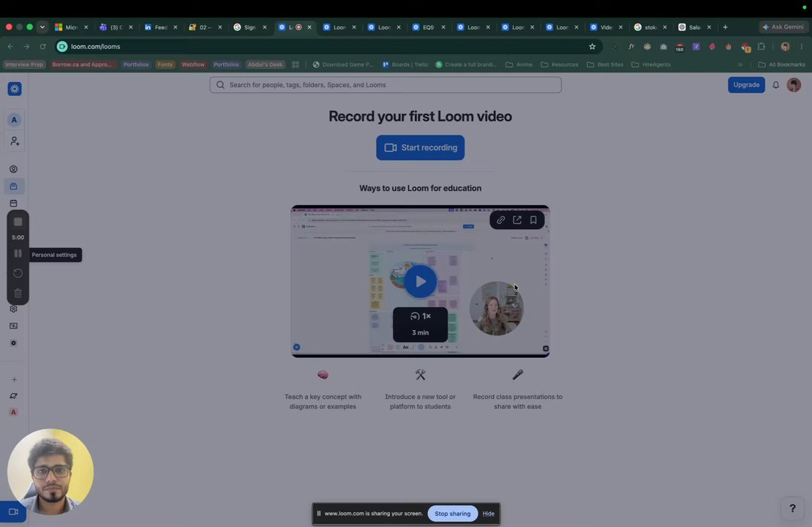This screenshot has width=812, height=527.
Task: Switch to the Sign Google tab
Action: pos(250,27)
